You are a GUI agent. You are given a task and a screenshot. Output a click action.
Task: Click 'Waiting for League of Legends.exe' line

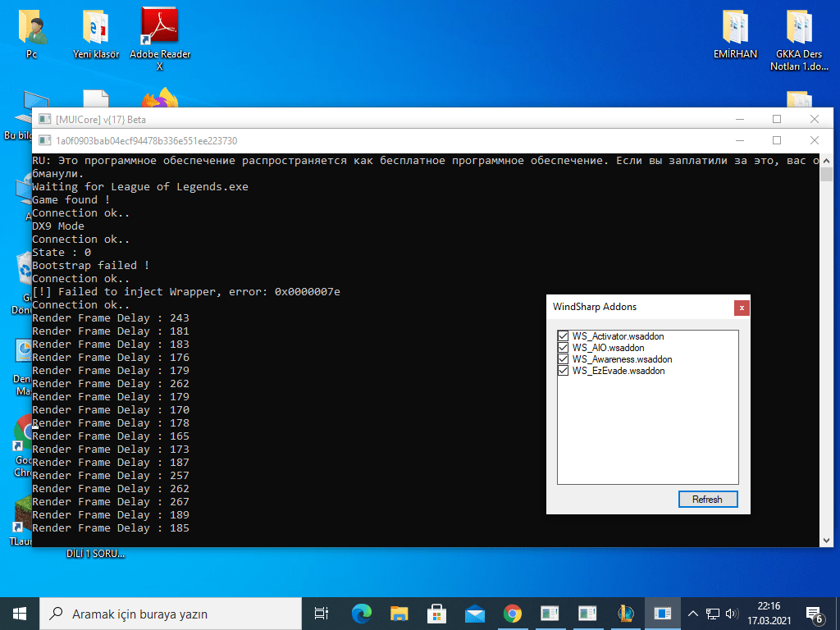click(139, 187)
